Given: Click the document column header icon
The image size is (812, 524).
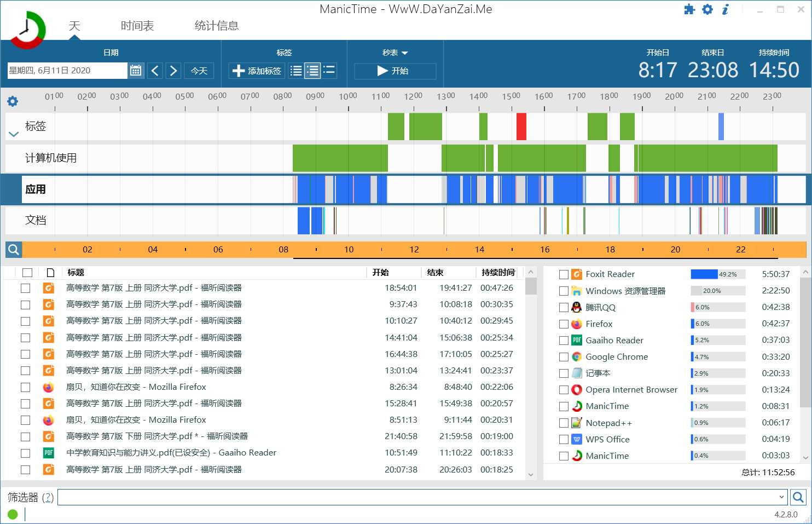Looking at the screenshot, I should pyautogui.click(x=50, y=272).
